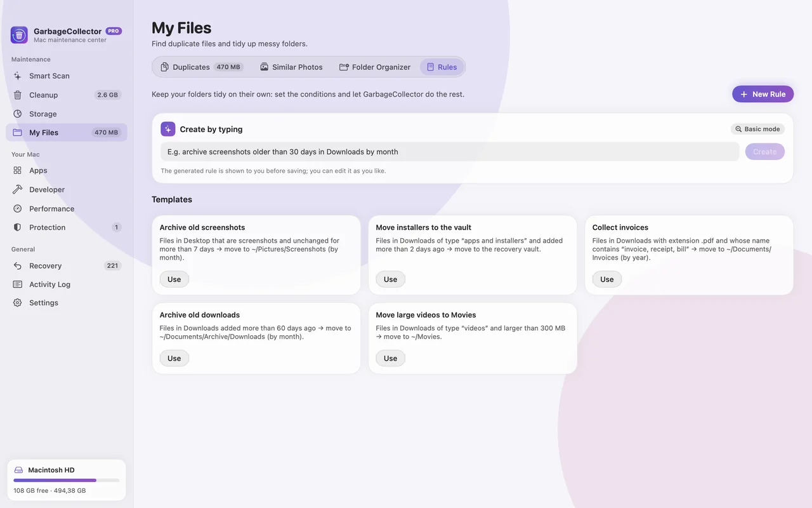Open Apps via its grid icon

coord(18,170)
